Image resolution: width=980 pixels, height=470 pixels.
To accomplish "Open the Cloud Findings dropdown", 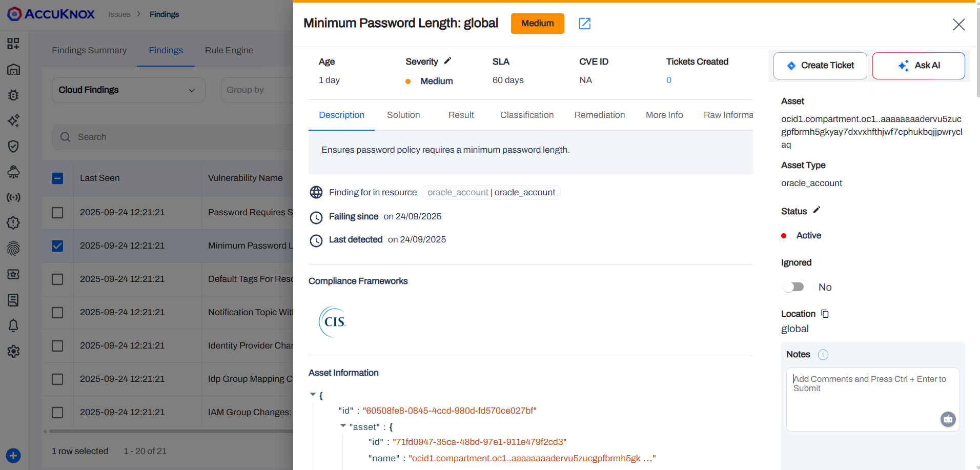I will tap(128, 90).
